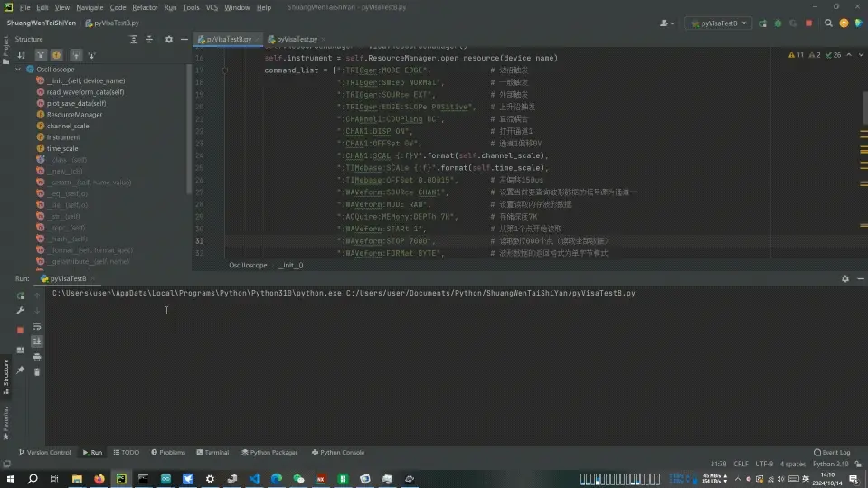Viewport: 868px width, 488px height.
Task: Toggle Autoscroll from Source in Structure
Action: point(92,55)
